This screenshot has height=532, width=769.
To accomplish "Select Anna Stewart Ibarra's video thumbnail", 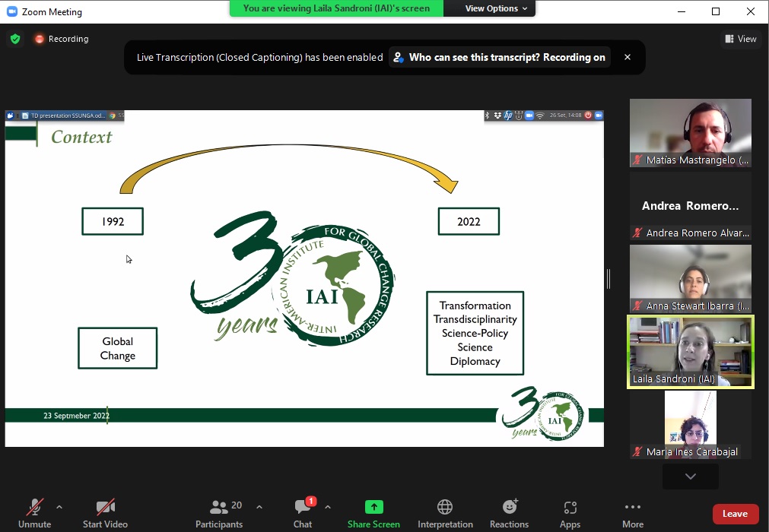I will click(691, 279).
